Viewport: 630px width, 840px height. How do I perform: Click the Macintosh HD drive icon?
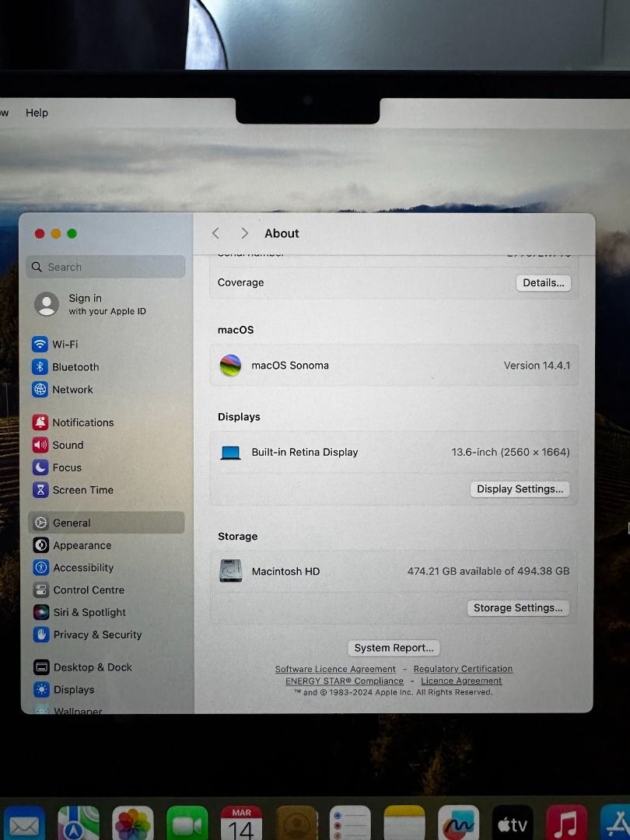pyautogui.click(x=231, y=571)
